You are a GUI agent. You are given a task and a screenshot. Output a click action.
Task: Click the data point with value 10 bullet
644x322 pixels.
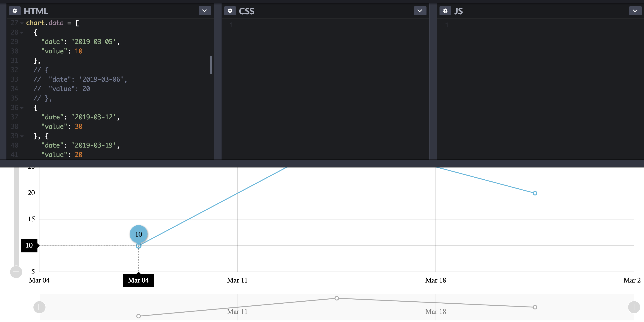[139, 246]
